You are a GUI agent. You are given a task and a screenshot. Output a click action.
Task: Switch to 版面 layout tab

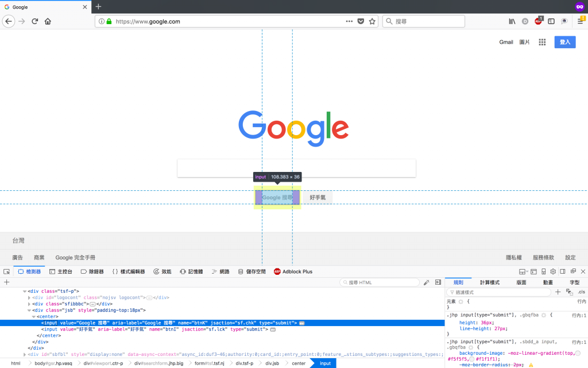(x=521, y=282)
